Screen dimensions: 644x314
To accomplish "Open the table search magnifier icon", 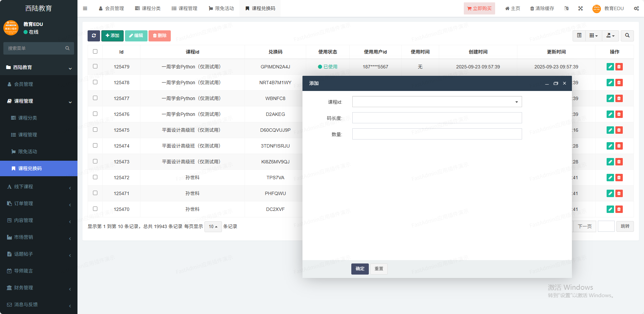I will [x=627, y=36].
